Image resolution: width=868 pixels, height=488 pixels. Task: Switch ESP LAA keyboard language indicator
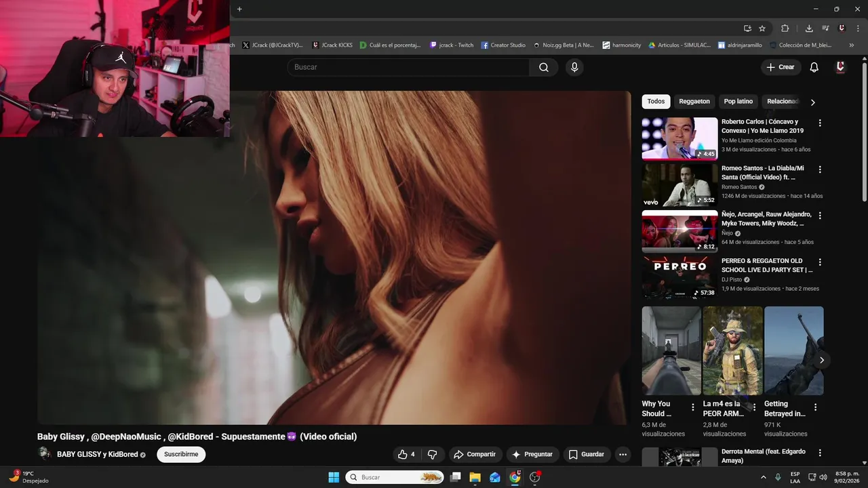[795, 477]
